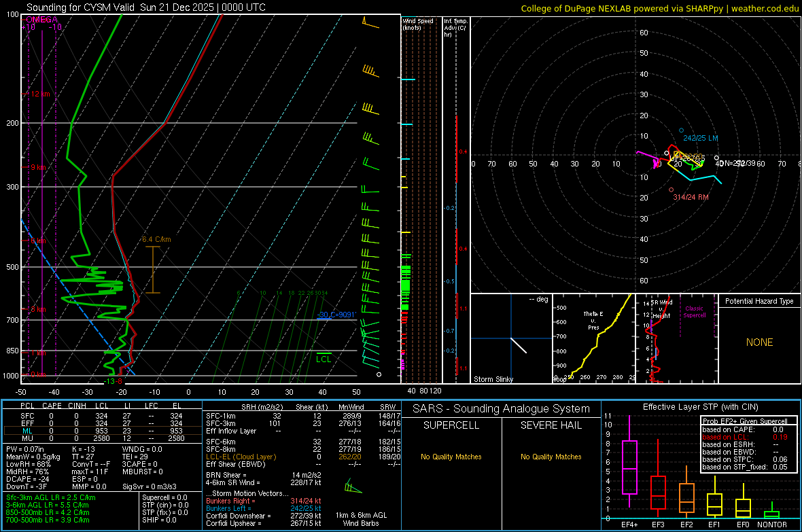Screen dimensions: 802x532
Task: Select the 'Eff Inflow Layer' row
Action: point(303,431)
